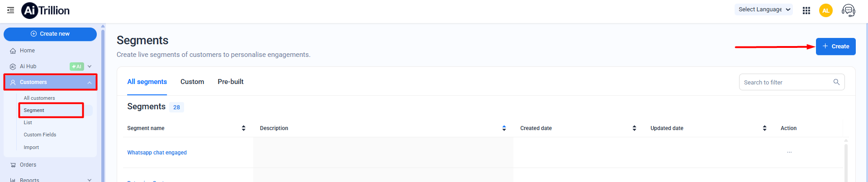Open the Select Language dropdown
The height and width of the screenshot is (182, 868).
(764, 9)
